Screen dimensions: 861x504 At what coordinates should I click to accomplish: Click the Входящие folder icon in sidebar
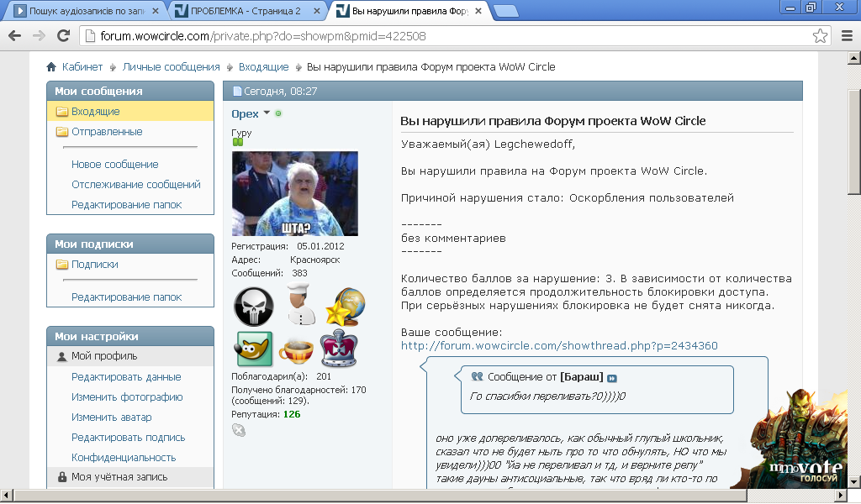click(61, 112)
